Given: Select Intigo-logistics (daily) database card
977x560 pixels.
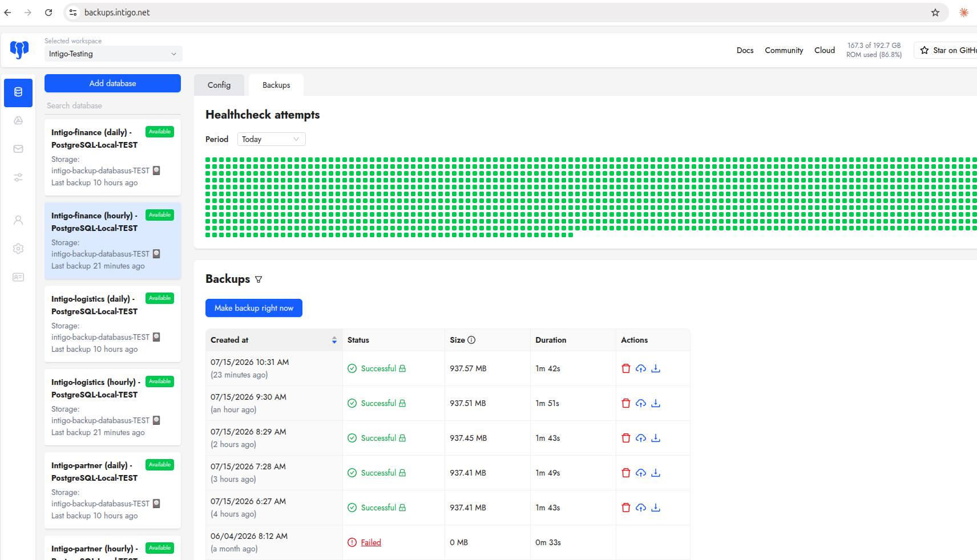Looking at the screenshot, I should 112,324.
